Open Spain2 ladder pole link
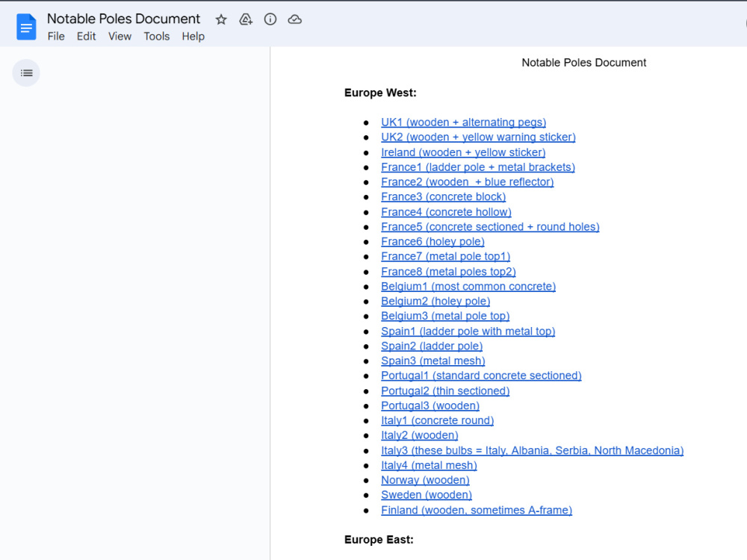Image resolution: width=747 pixels, height=560 pixels. click(x=432, y=346)
